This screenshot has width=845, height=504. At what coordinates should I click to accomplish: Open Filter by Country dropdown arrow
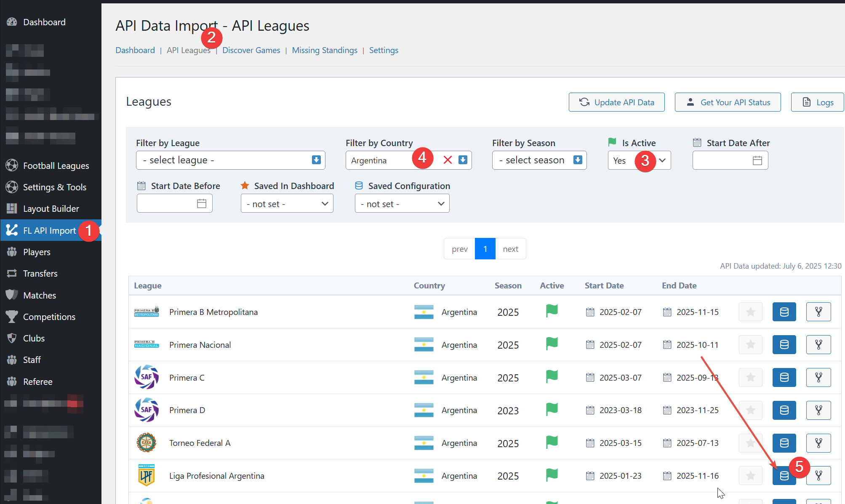463,160
